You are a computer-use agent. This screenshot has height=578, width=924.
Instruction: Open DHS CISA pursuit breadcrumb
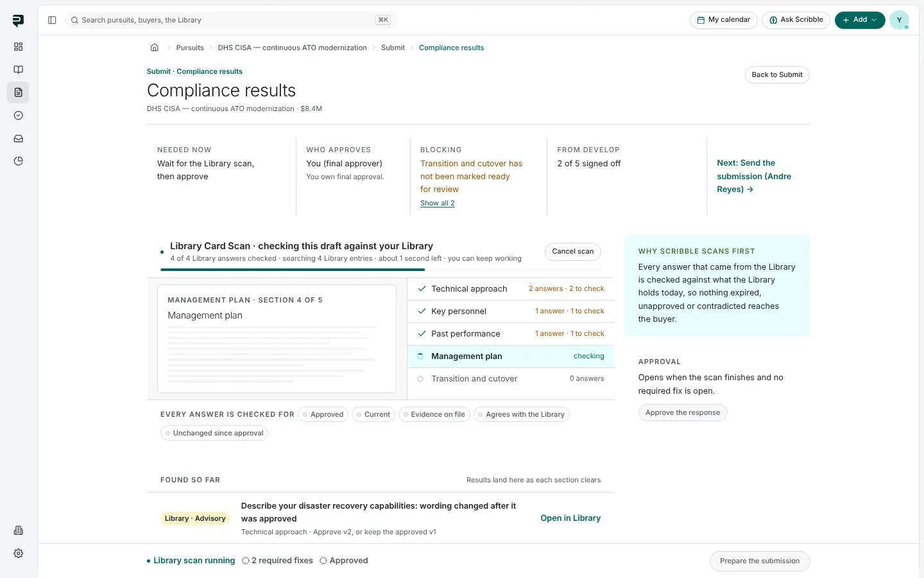click(x=292, y=48)
